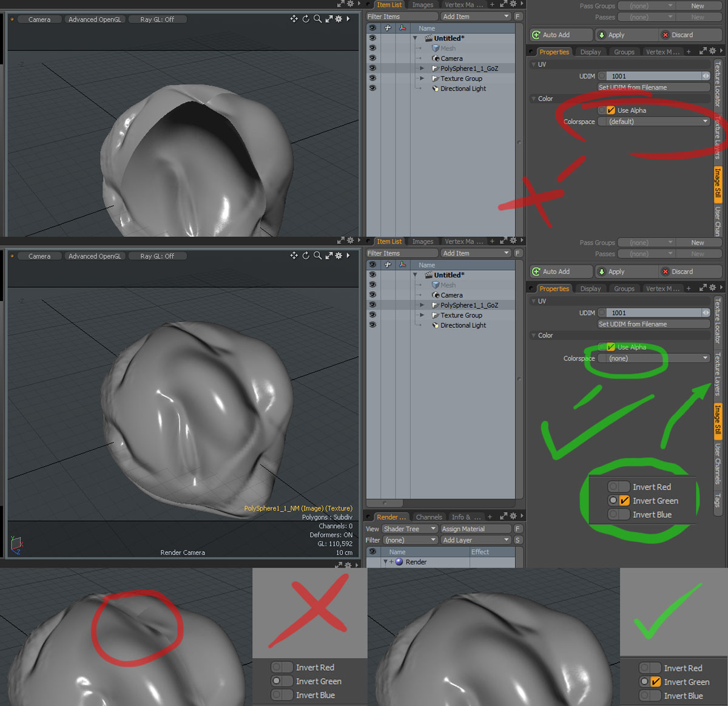Open the gear options icon in the lower viewport header
This screenshot has width=728, height=706.
tap(339, 256)
